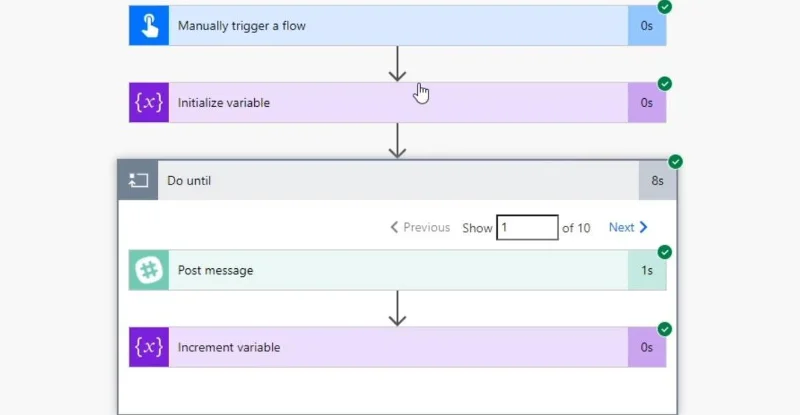Viewport: 800px width, 415px height.
Task: Click the manual trigger hand icon
Action: 149,26
